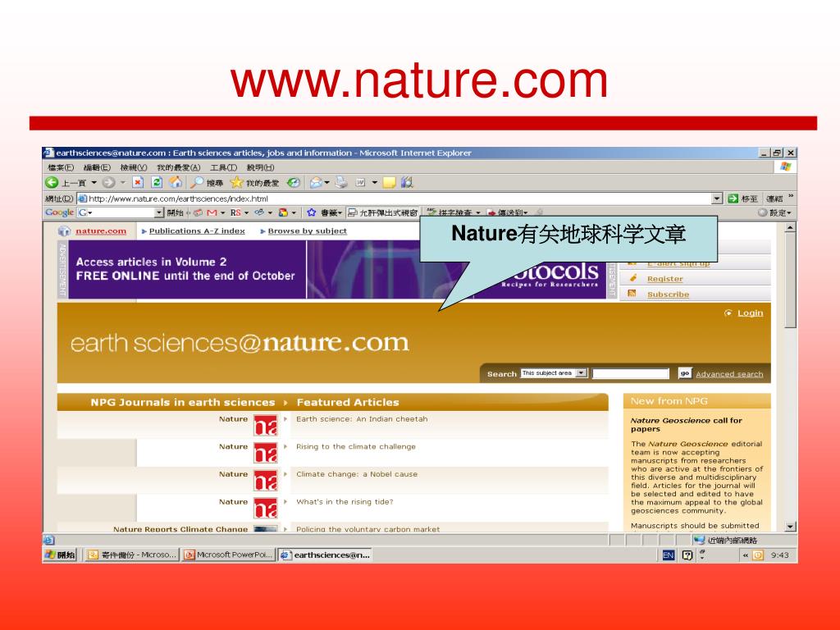Screen dimensions: 840x630
Task: Click the Research books icon in toolbar
Action: 407,183
